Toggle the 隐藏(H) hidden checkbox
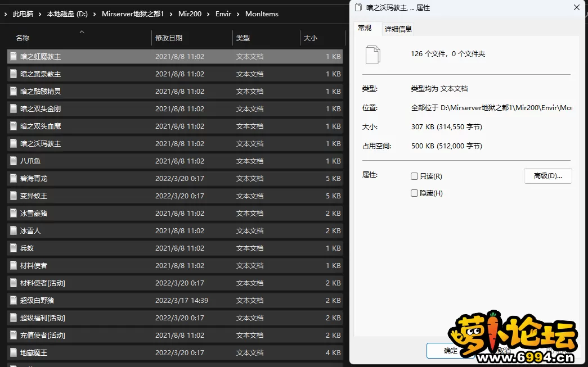The height and width of the screenshot is (367, 588). click(x=415, y=193)
